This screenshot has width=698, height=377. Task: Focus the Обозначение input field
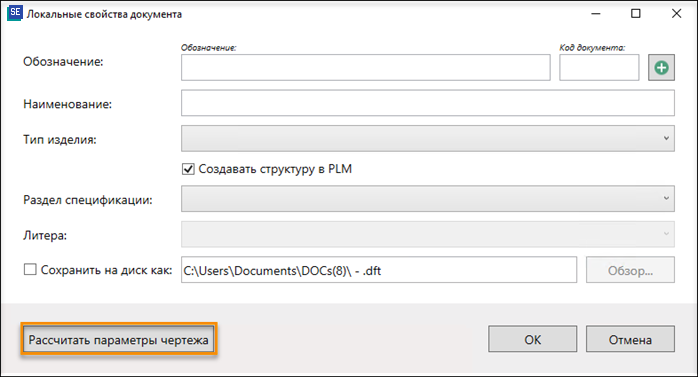pos(365,68)
